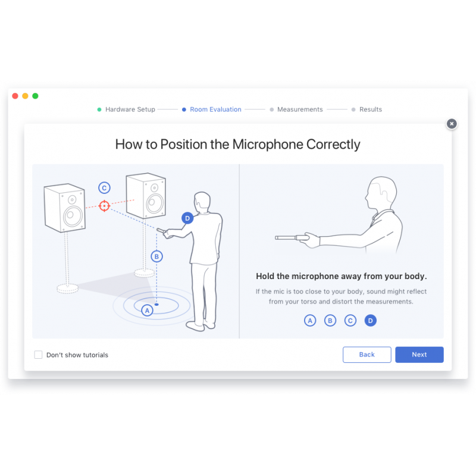Jump to the Measurements step
Viewport: 476px width, 476px height.
click(300, 109)
